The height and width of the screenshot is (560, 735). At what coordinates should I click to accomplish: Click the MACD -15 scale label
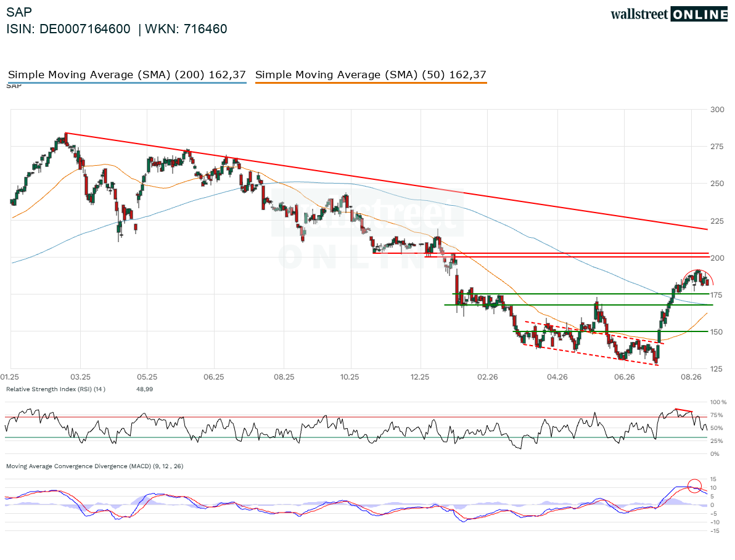click(x=715, y=531)
